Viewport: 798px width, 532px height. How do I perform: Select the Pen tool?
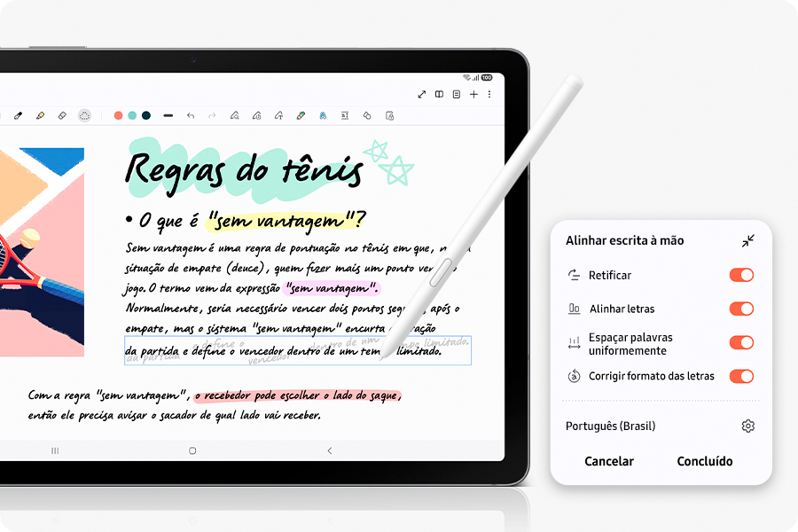point(19,114)
